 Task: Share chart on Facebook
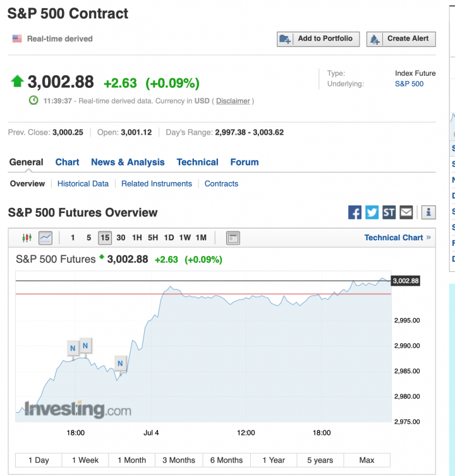(x=355, y=212)
